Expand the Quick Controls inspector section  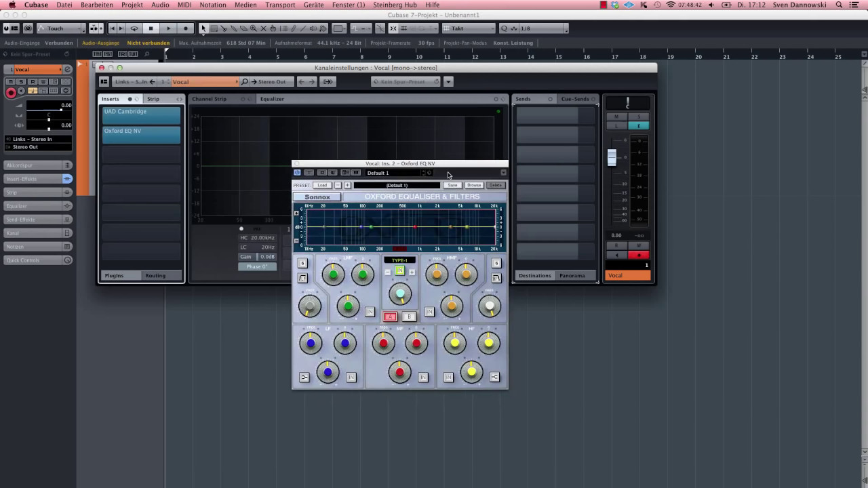point(38,260)
